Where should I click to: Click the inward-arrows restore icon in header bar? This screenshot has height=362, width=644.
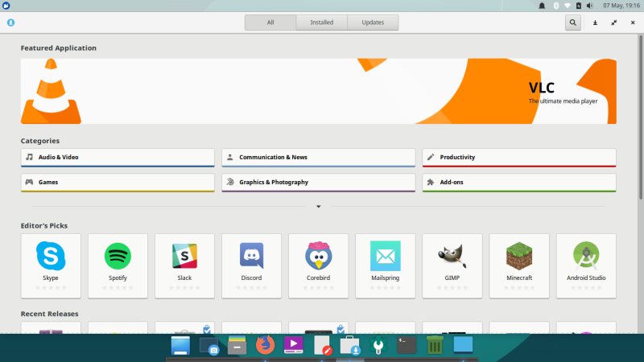613,23
